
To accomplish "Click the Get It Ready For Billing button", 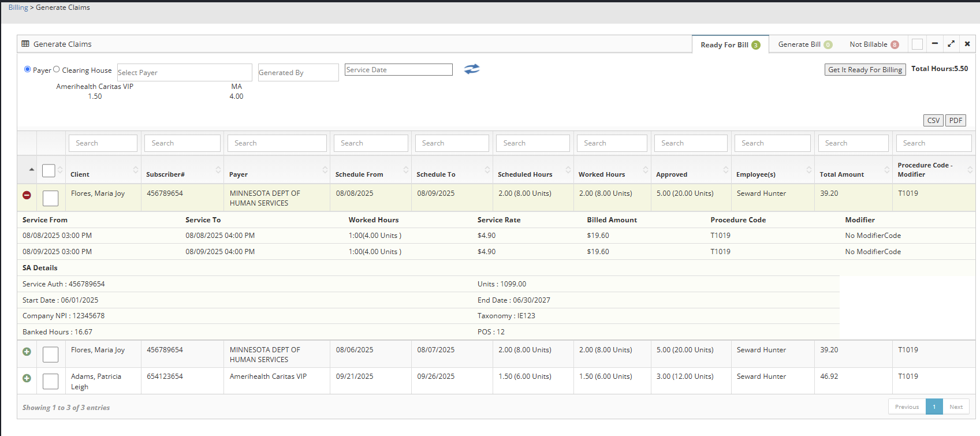I will (x=865, y=69).
